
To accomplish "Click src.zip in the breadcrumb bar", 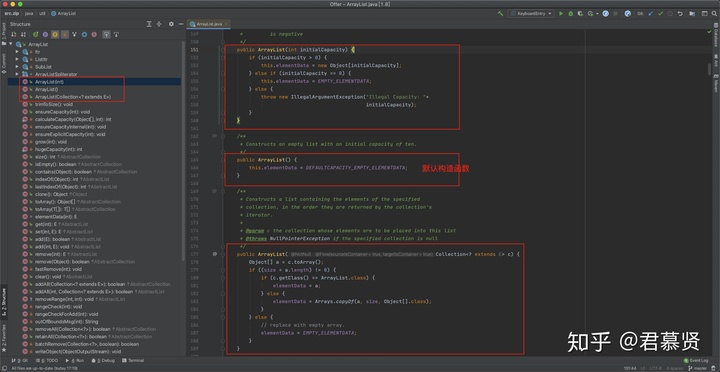I will pyautogui.click(x=11, y=14).
